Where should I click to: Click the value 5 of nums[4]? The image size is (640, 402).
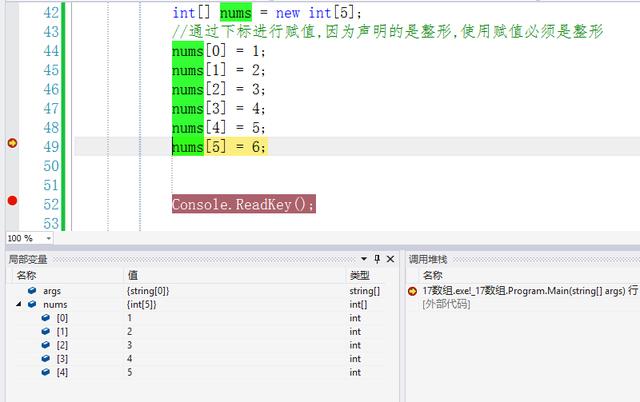coord(129,372)
